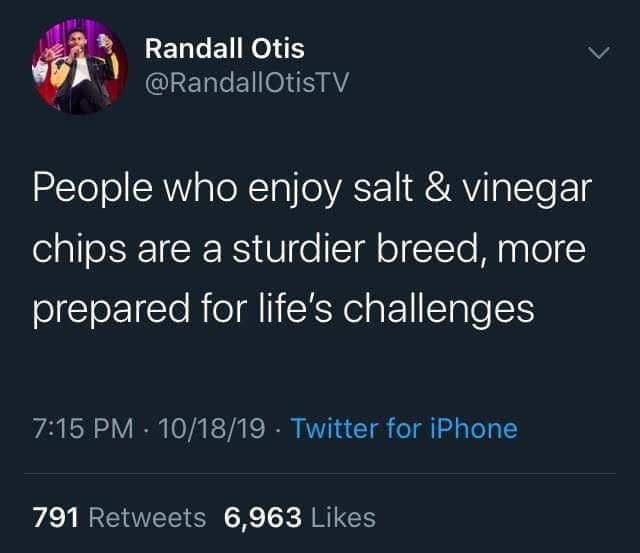Click the word "Likes"
640x553 pixels.
pyautogui.click(x=342, y=517)
